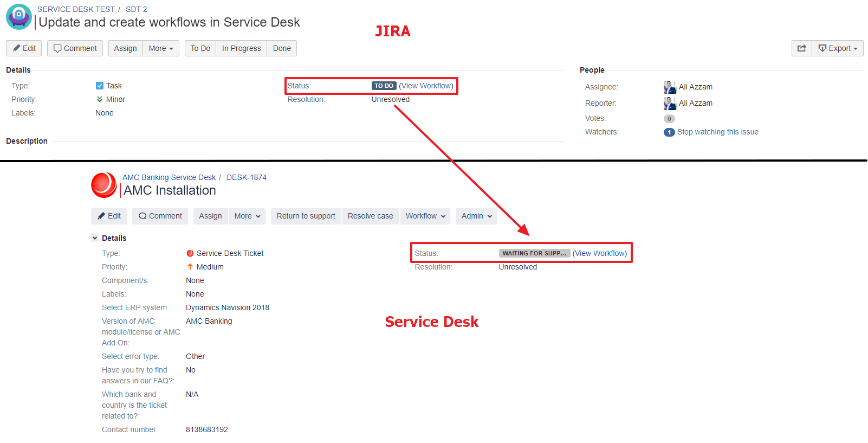
Task: Open the DESK-1874 issue key link
Action: pyautogui.click(x=247, y=177)
